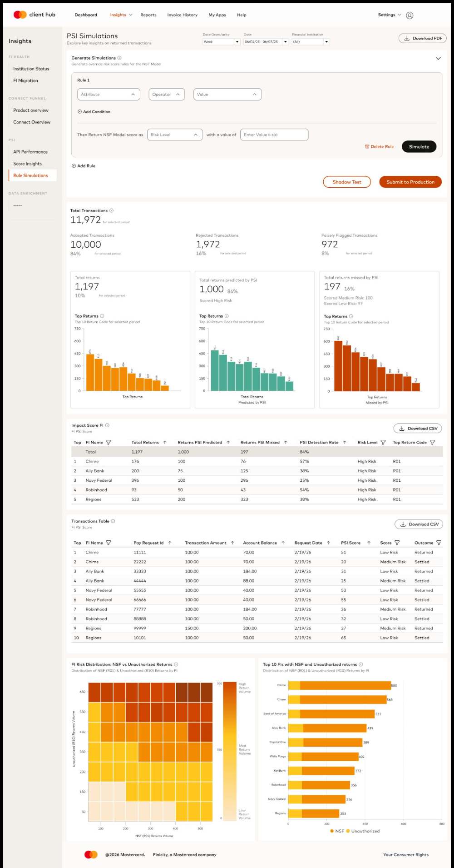Open the Settings dropdown
454x868 pixels.
(x=390, y=15)
